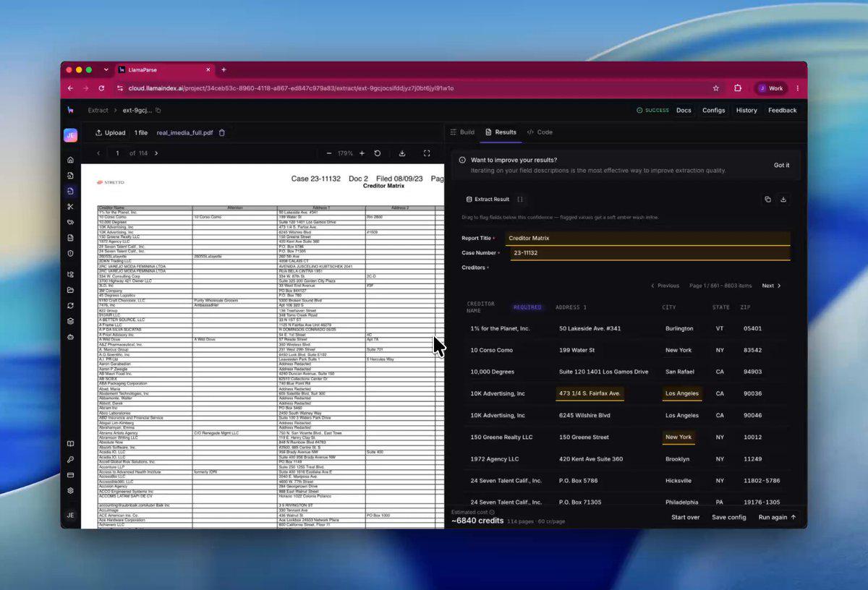This screenshot has height=590, width=868.
Task: Switch to the Code tab
Action: pos(540,132)
